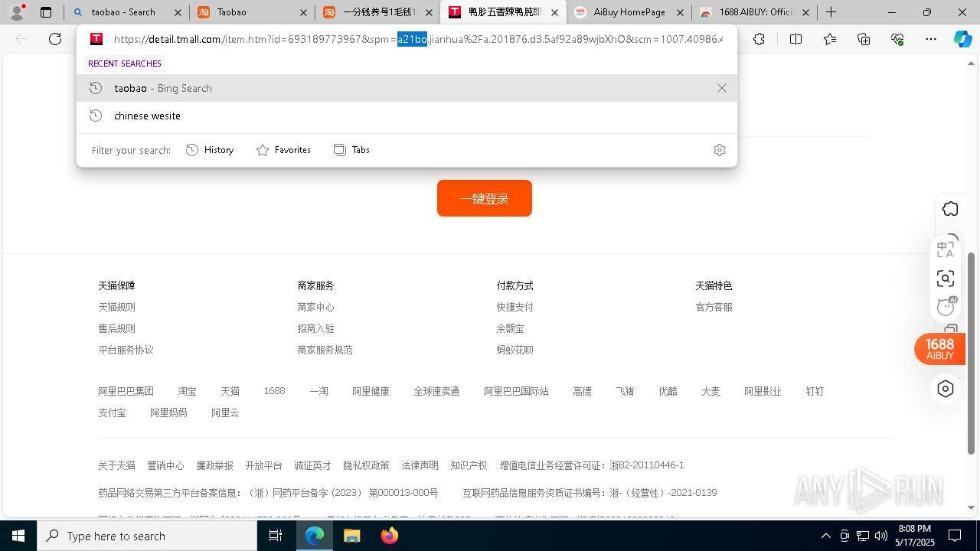Open the 商家中心 link

[x=315, y=307]
